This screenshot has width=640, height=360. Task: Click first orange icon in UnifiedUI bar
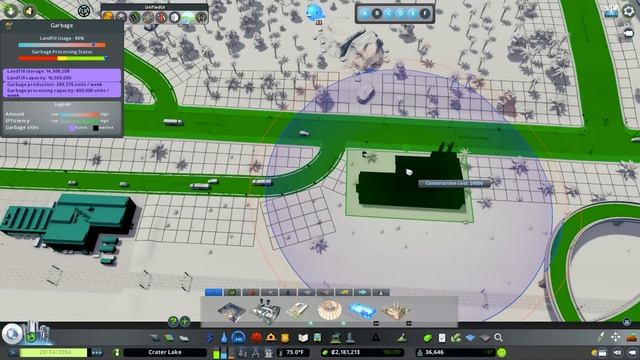(108, 17)
